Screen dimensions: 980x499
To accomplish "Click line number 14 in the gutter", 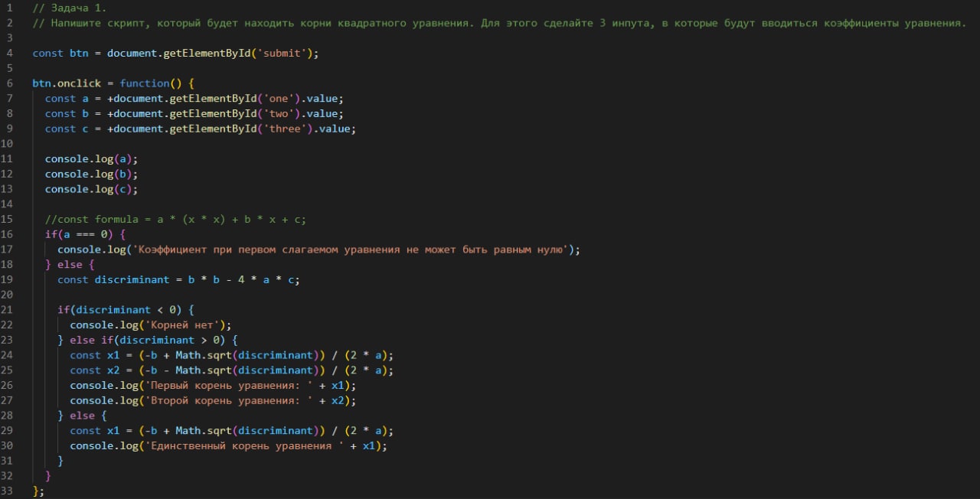I will (8, 204).
